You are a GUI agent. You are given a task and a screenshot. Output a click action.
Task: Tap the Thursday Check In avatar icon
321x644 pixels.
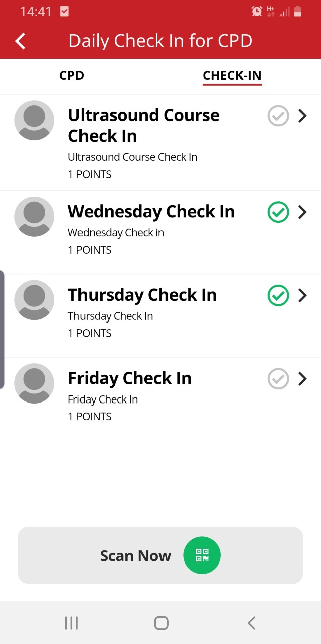(x=34, y=300)
